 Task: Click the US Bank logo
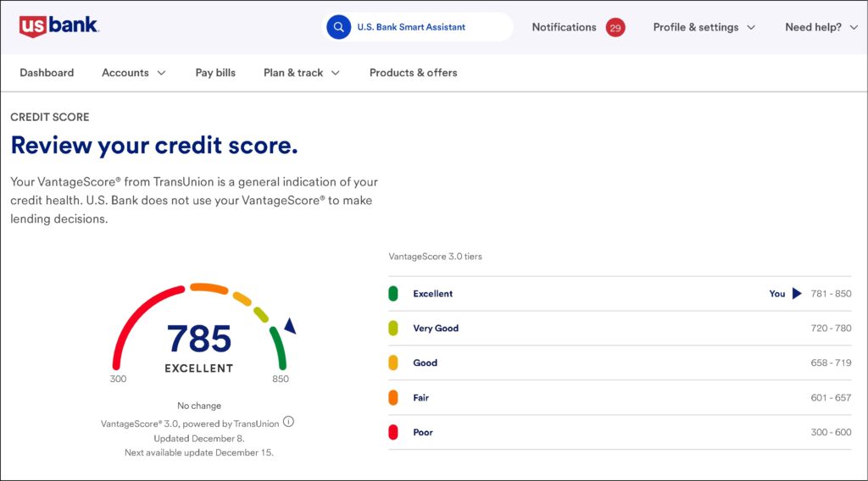tap(58, 26)
